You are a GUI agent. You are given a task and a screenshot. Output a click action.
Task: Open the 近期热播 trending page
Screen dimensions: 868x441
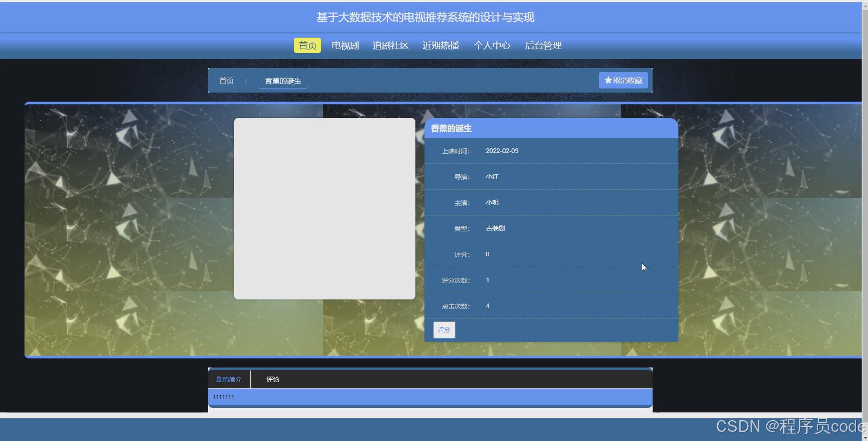(x=441, y=45)
